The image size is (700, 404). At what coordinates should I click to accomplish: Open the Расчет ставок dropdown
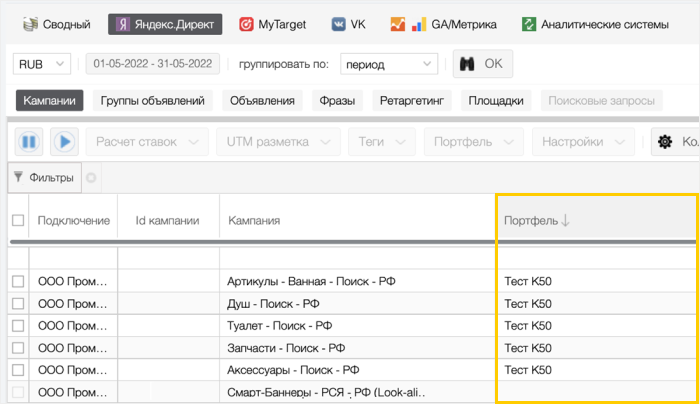coord(147,142)
